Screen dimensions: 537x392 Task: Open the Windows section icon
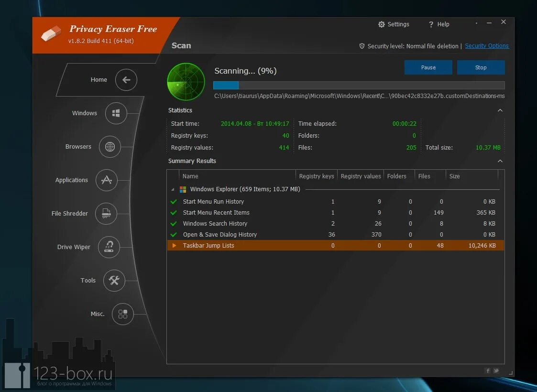point(116,113)
